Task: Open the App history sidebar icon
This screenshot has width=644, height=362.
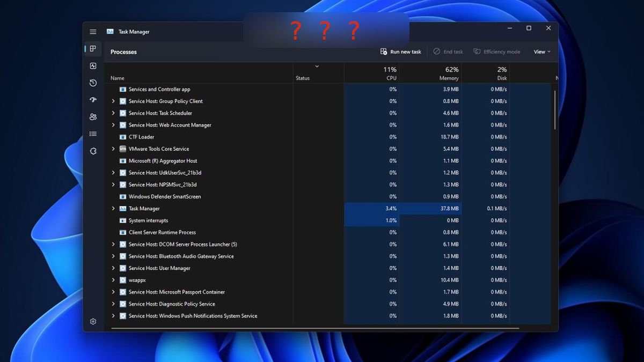Action: pyautogui.click(x=93, y=83)
